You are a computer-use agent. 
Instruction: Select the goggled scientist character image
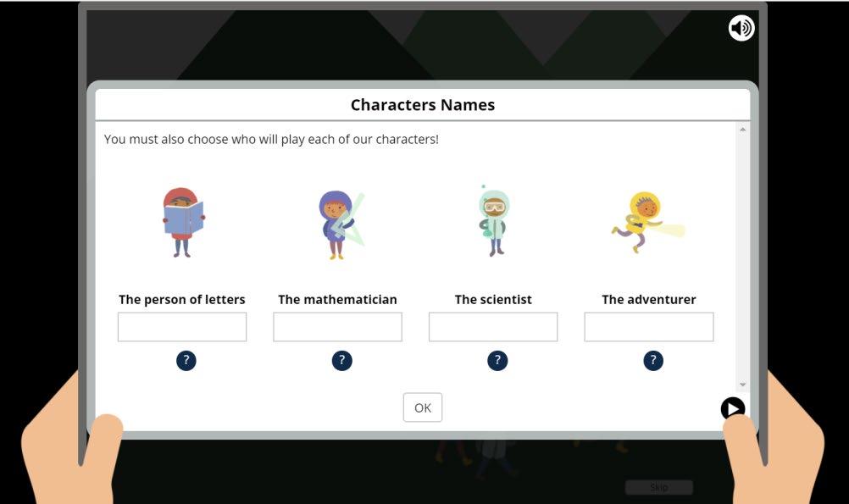(494, 221)
